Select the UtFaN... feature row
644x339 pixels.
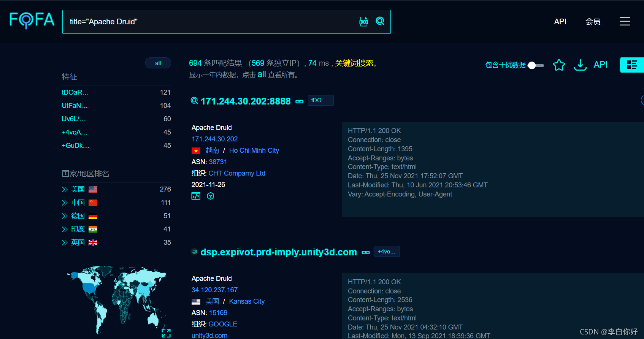116,106
